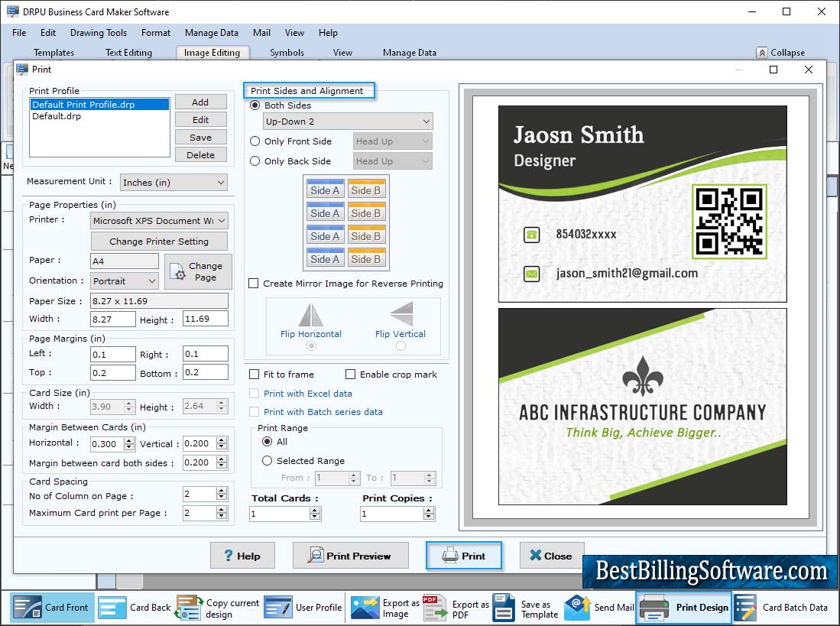
Task: Adjust Print Copies spinner
Action: click(x=429, y=514)
